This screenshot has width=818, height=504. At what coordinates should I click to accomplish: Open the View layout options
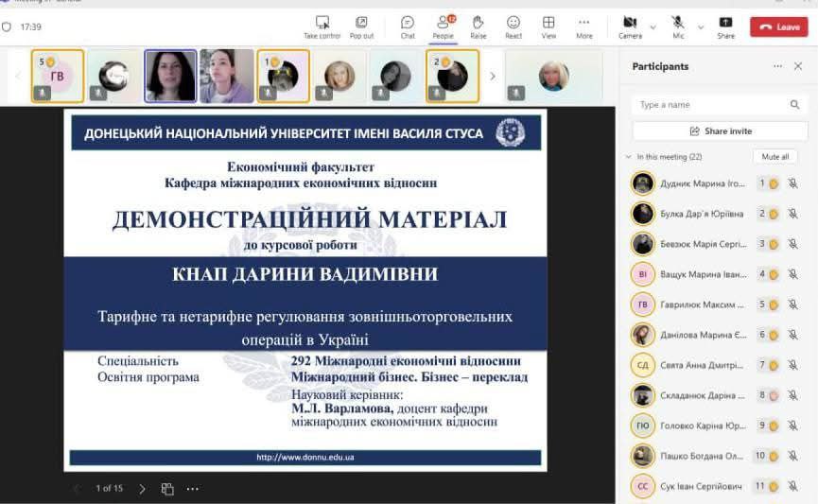548,27
